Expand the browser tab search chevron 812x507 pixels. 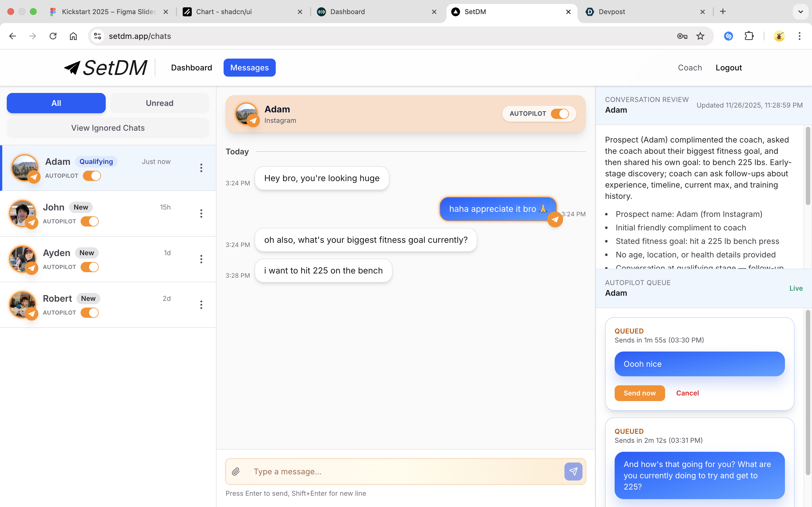(800, 12)
